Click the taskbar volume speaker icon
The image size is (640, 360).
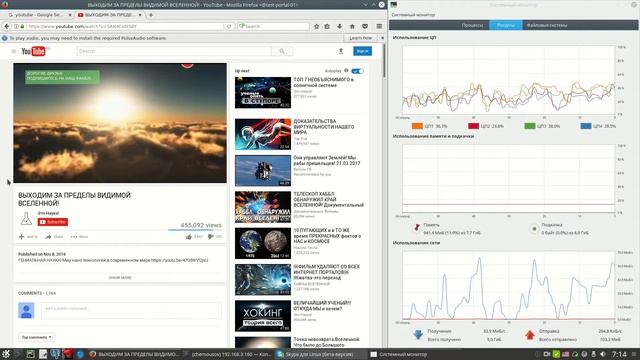603,354
